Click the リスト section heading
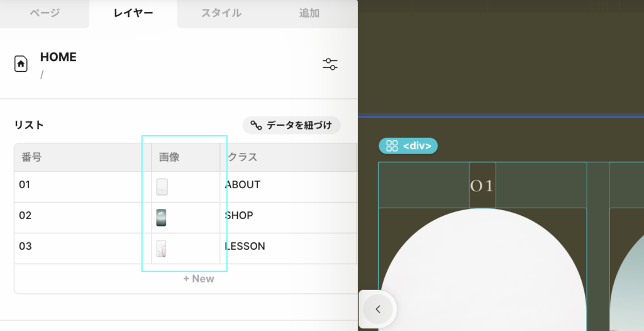 pos(29,125)
